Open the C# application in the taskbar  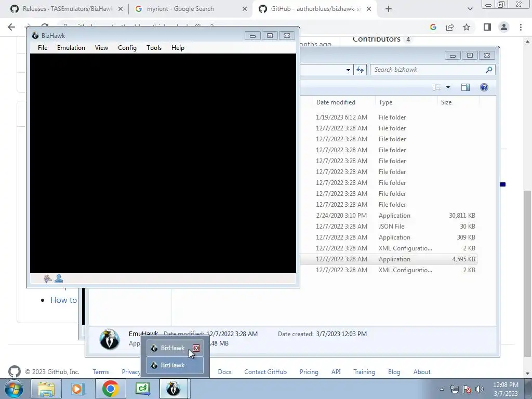click(x=142, y=389)
